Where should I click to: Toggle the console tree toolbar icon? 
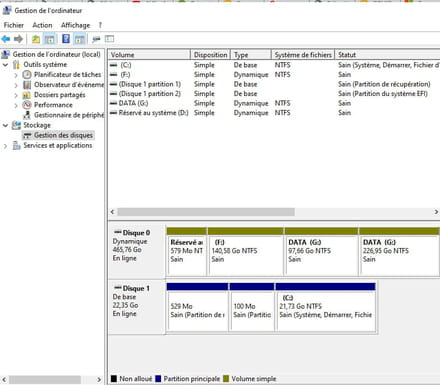50,39
